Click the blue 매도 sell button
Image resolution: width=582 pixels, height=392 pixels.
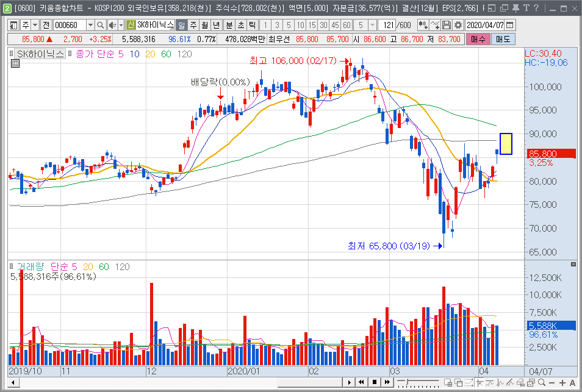[x=503, y=39]
